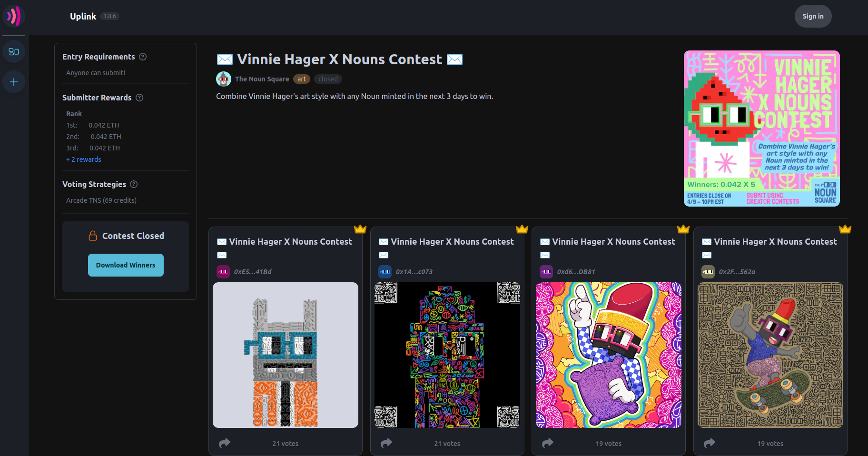Viewport: 868px width, 456px height.
Task: Open Entry Requirements help icon
Action: point(143,57)
